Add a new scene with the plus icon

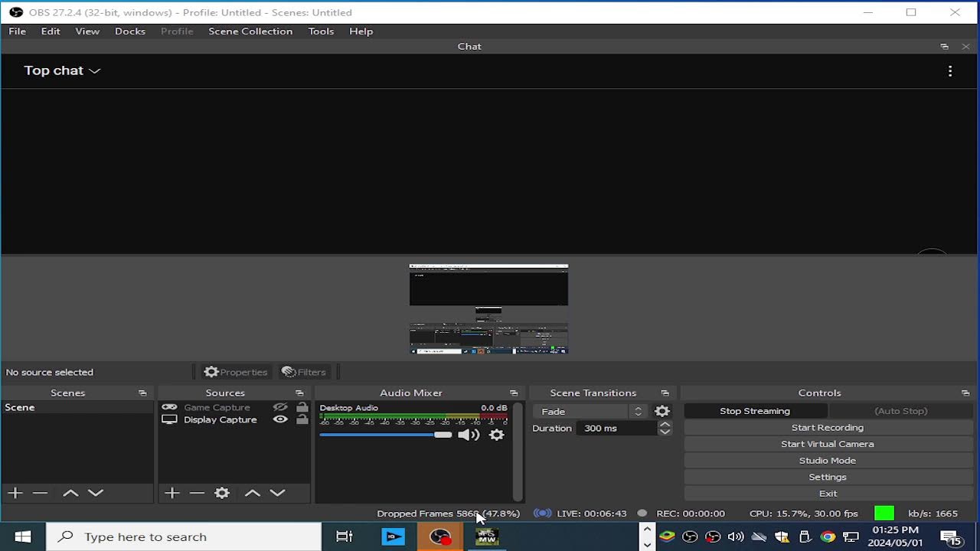tap(15, 494)
